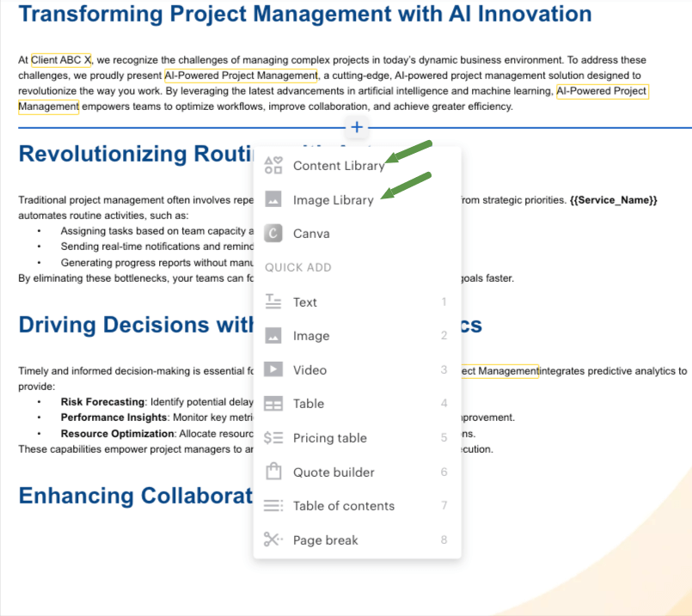
Task: Add a Pricing table block
Action: tap(357, 438)
